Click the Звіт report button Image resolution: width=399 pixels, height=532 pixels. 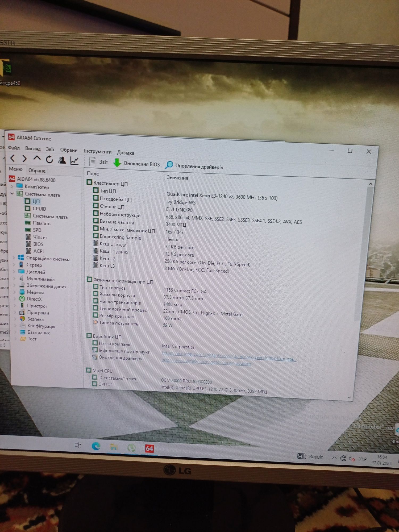[98, 162]
